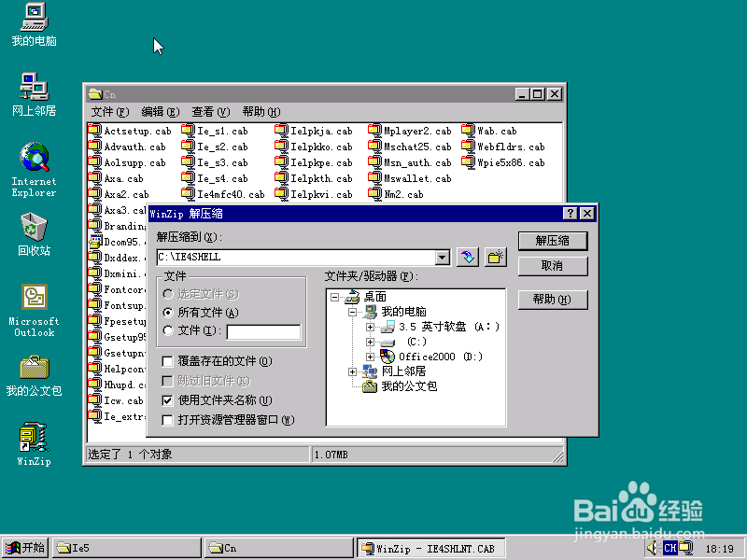Click the folder history icon beside path field

point(468,258)
